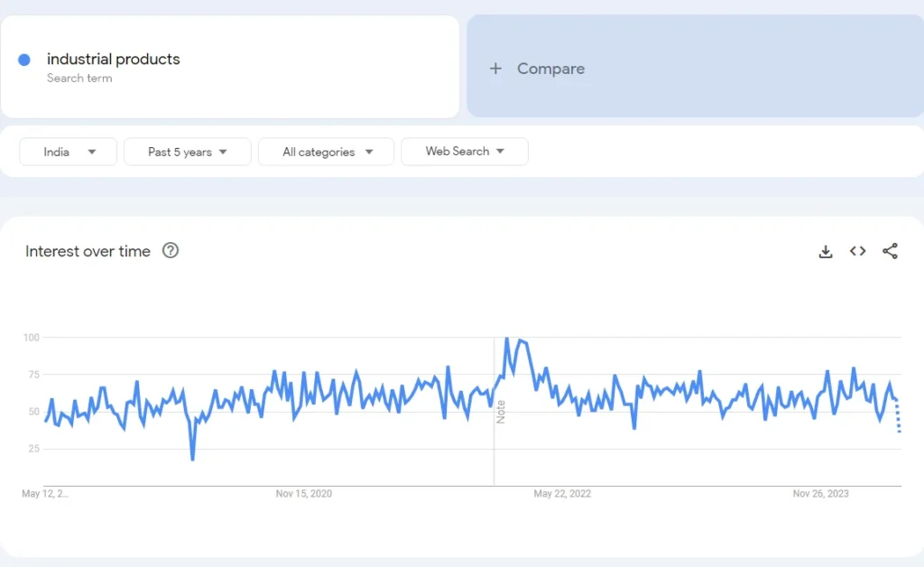Share the interest over time chart
Viewport: 924px width, 567px height.
tap(890, 252)
